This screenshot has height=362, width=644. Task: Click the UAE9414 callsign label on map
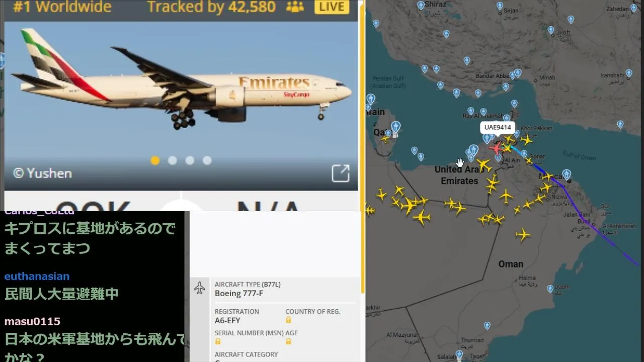(x=498, y=127)
